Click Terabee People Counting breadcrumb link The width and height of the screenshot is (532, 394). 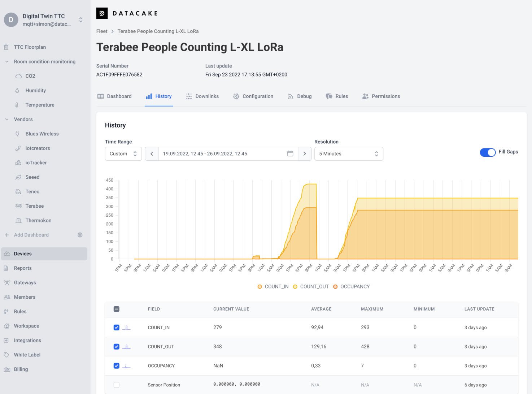coord(158,31)
